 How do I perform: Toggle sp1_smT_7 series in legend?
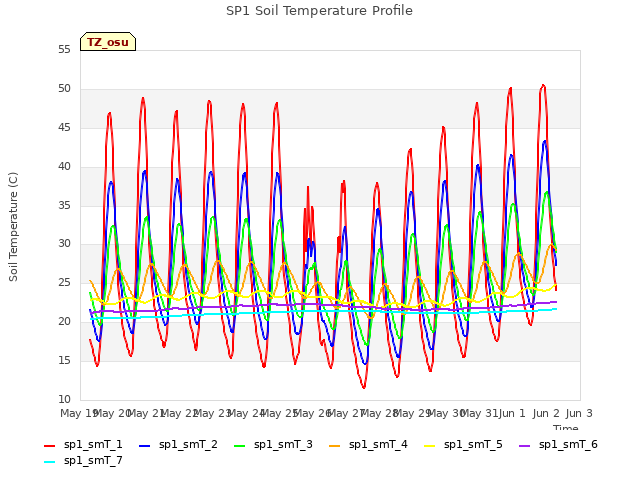(83, 460)
